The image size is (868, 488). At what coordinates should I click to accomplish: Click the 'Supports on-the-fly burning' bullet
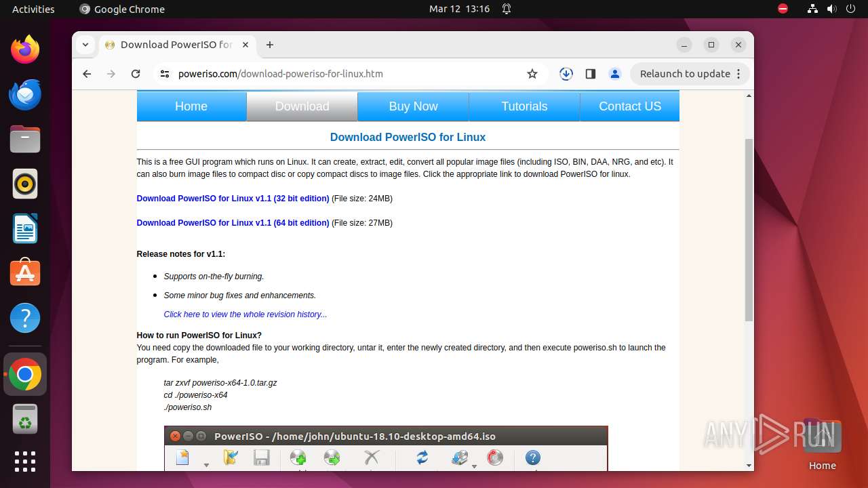click(214, 277)
